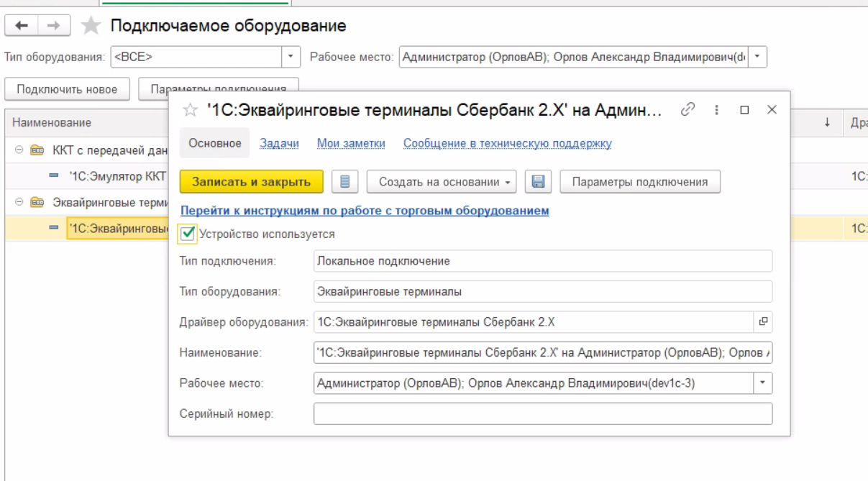Open driver details via the field's open icon
Viewport: 868px width, 481px height.
tap(763, 321)
